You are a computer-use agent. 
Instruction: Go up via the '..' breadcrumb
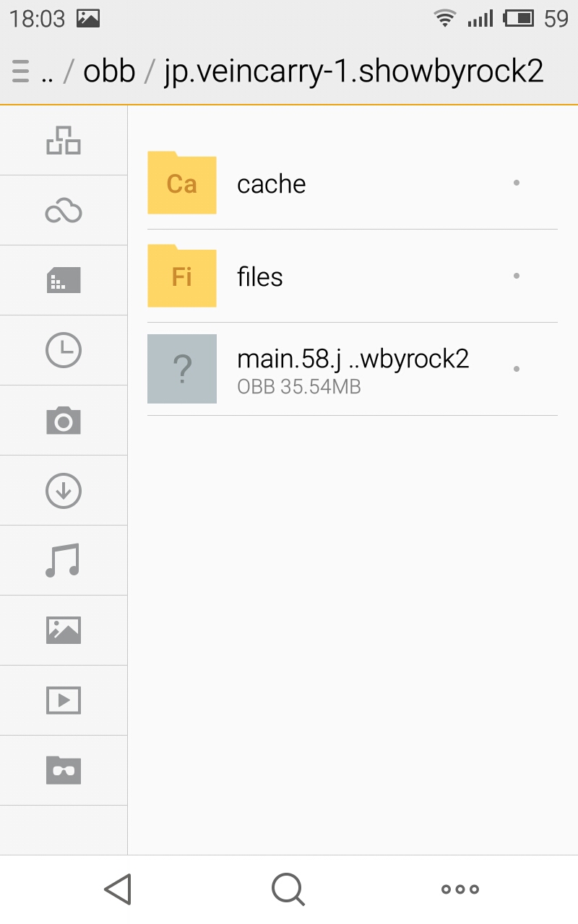click(x=48, y=71)
